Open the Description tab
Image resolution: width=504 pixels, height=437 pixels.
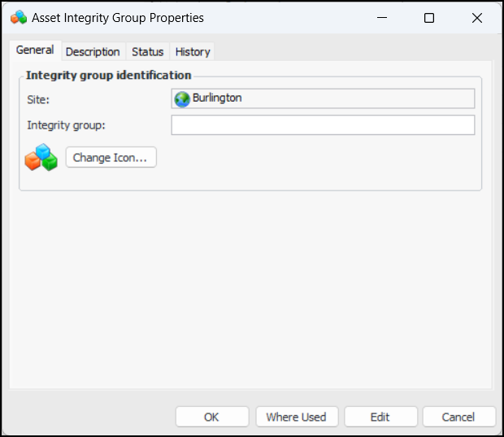93,52
